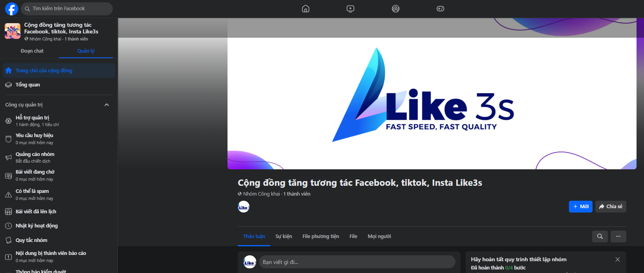Click the Quảng cáo nhóm megaphone icon
The image size is (644, 273).
[8, 158]
